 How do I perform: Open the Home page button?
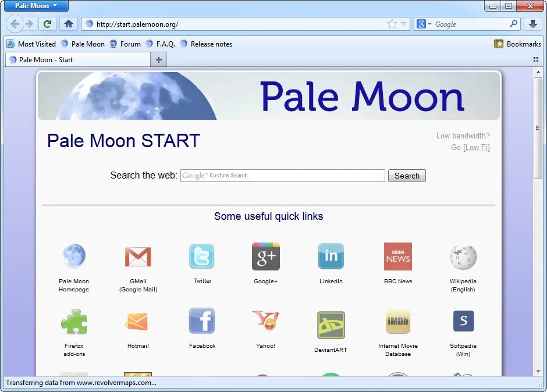tap(69, 24)
